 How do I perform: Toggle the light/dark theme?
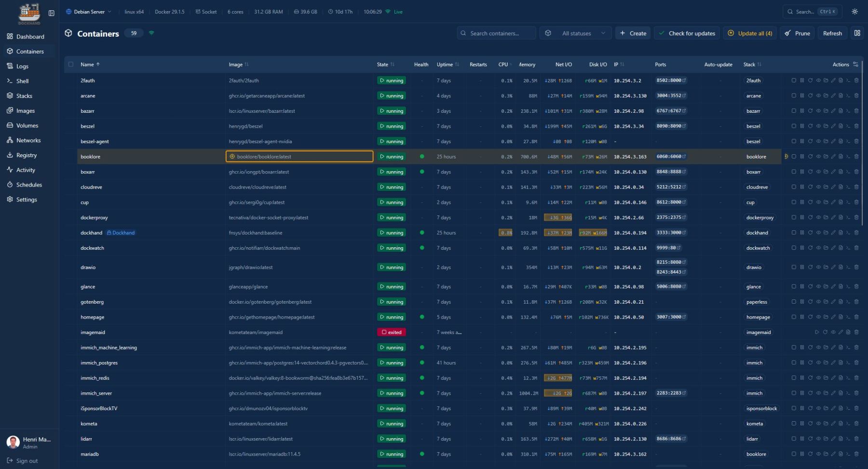coord(854,12)
